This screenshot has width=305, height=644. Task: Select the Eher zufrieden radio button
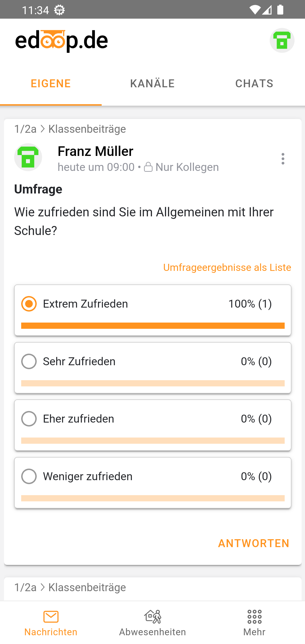pos(29,419)
